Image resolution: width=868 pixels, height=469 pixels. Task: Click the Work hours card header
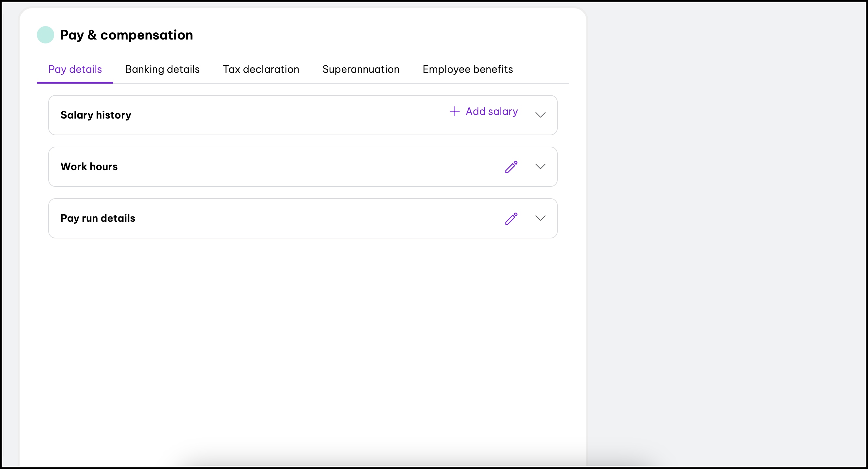tap(89, 167)
